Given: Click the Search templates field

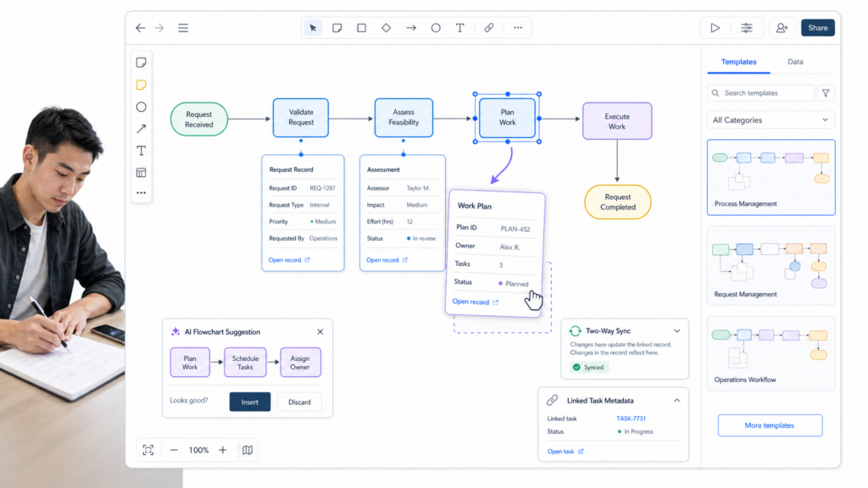Looking at the screenshot, I should pos(760,93).
